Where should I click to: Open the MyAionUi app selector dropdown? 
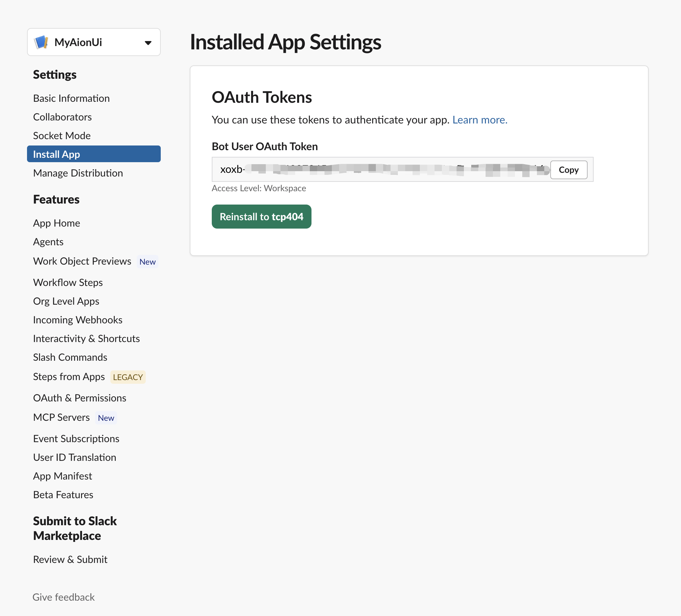tap(94, 42)
